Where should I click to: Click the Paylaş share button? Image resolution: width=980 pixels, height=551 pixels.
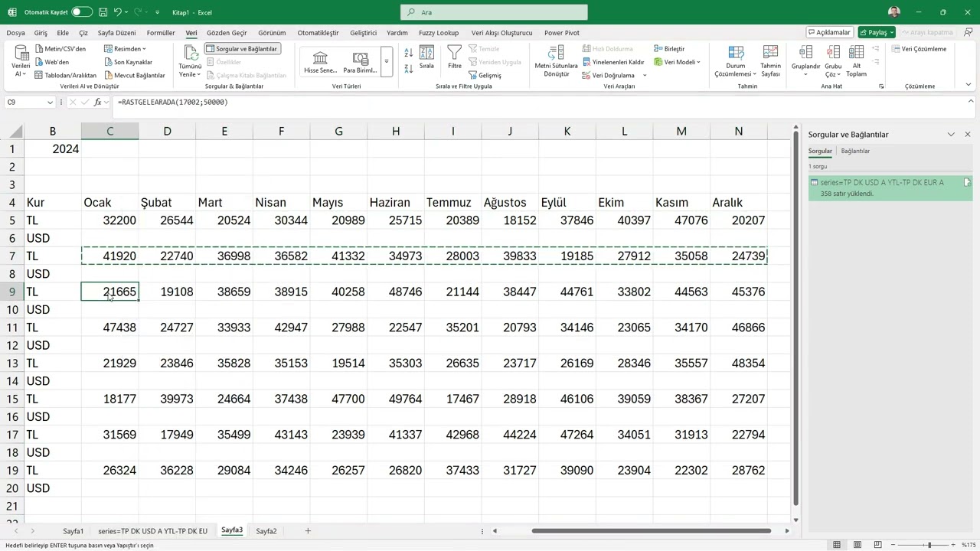877,32
